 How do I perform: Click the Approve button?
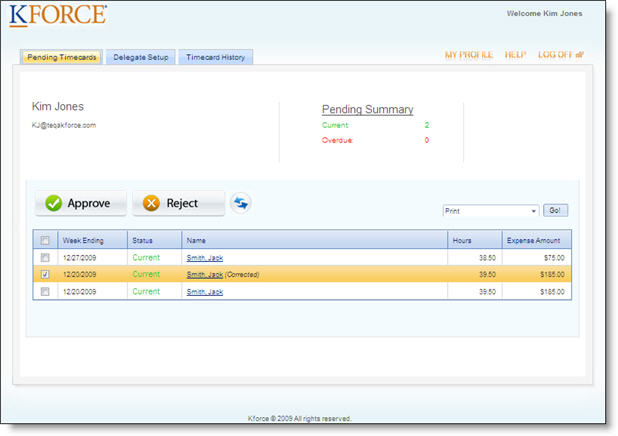point(81,203)
